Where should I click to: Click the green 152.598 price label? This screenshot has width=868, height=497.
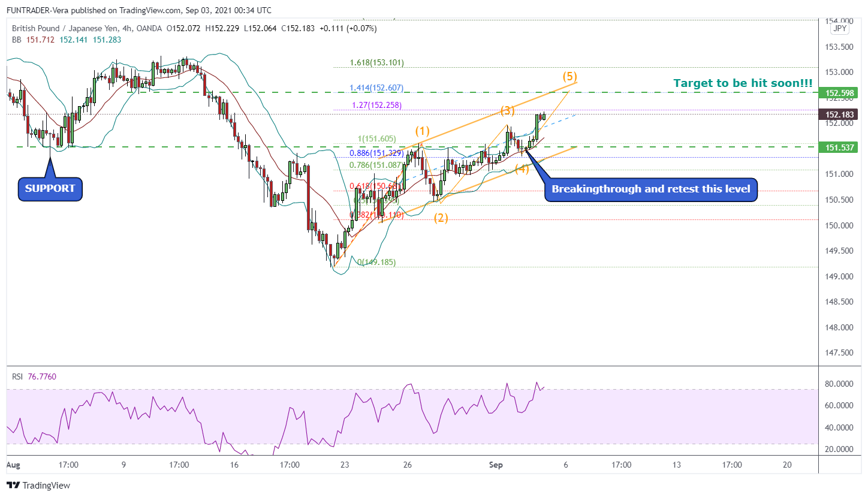(839, 93)
